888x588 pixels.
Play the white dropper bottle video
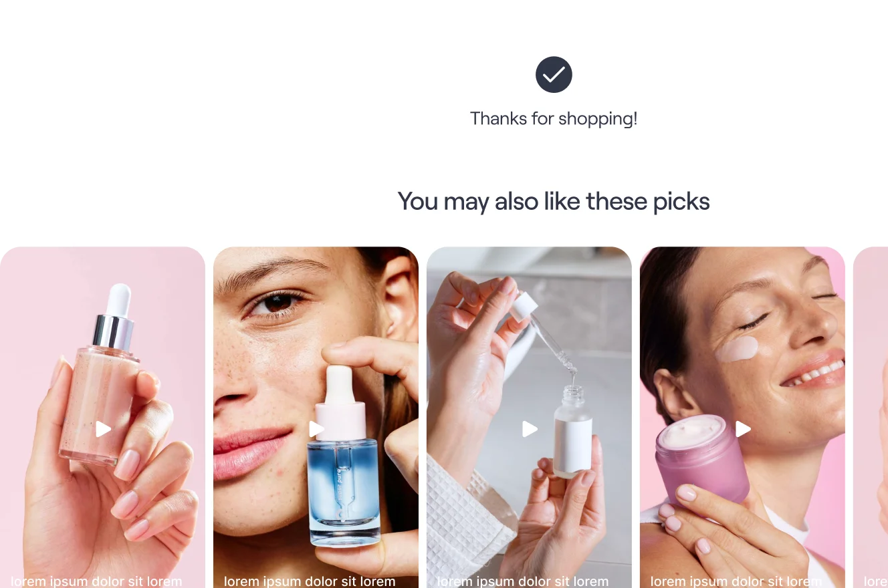click(530, 429)
